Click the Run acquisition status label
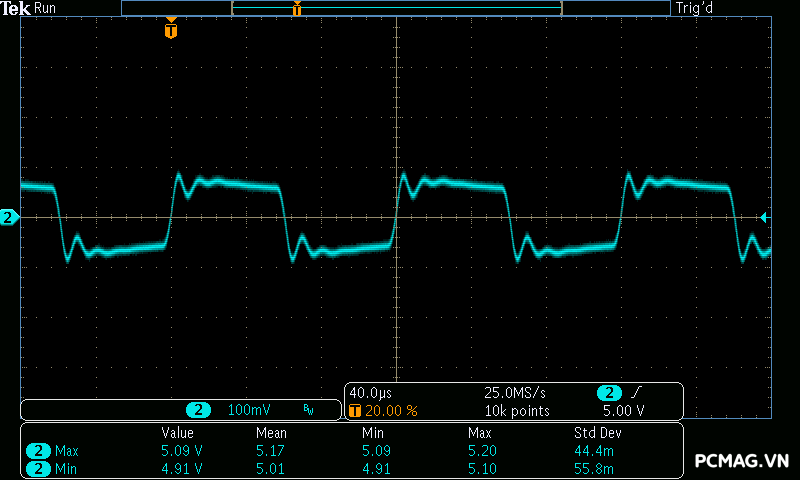The width and height of the screenshot is (800, 480). [45, 8]
